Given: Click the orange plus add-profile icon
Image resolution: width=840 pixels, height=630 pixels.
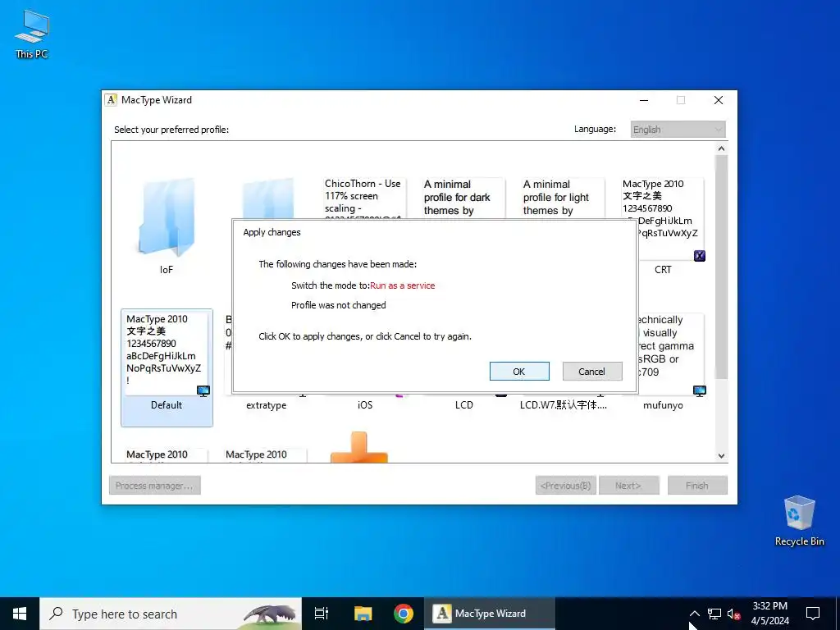Looking at the screenshot, I should tap(359, 447).
